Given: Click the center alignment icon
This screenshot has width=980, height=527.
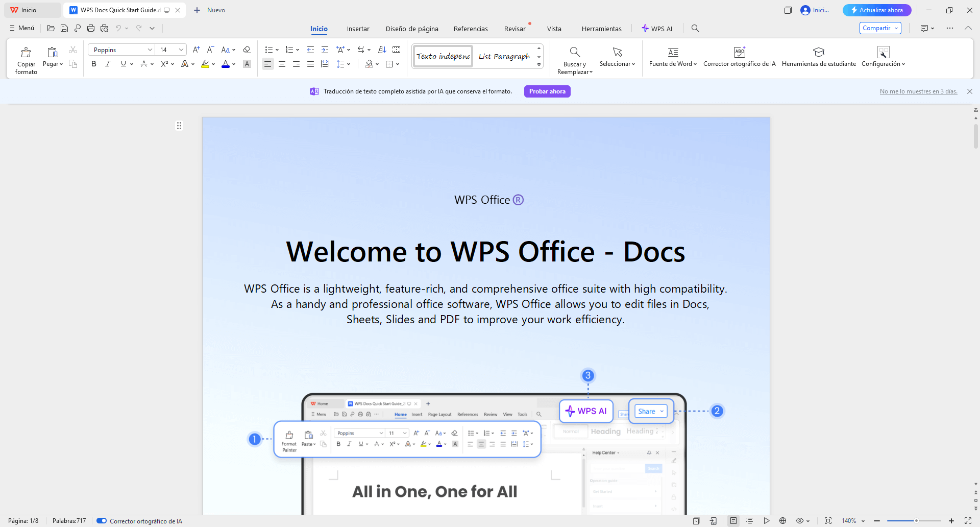Looking at the screenshot, I should (282, 64).
